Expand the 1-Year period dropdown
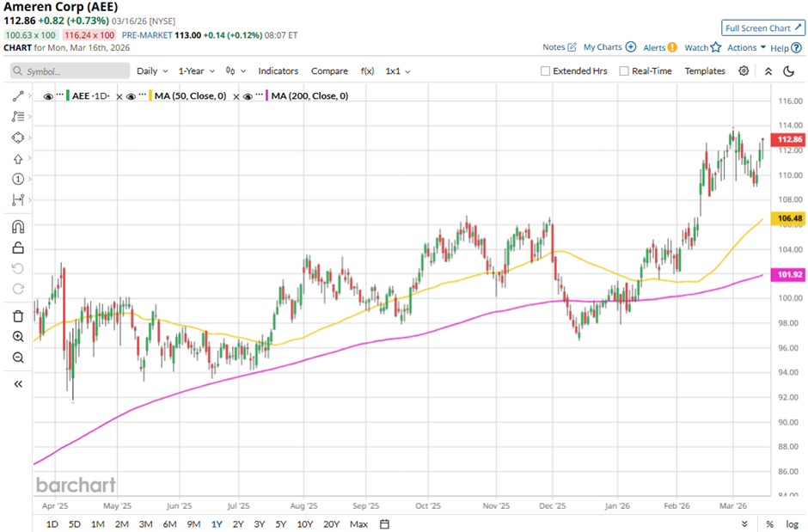 pos(197,71)
